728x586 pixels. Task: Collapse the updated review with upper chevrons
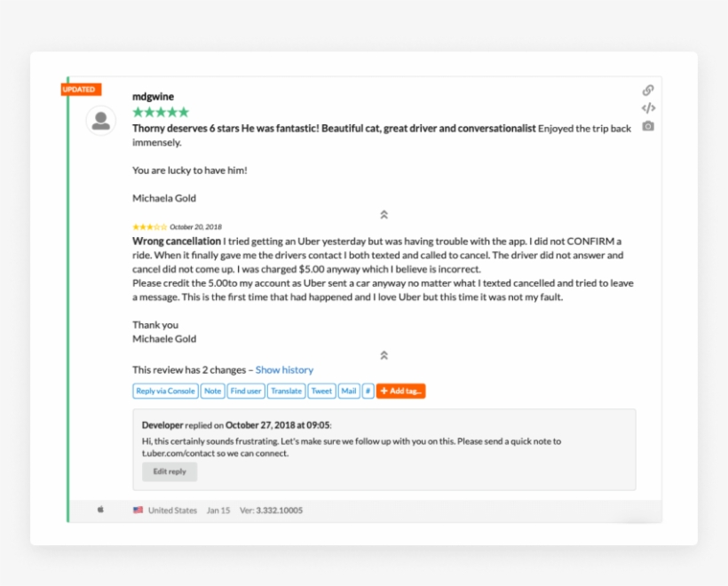[x=384, y=215]
